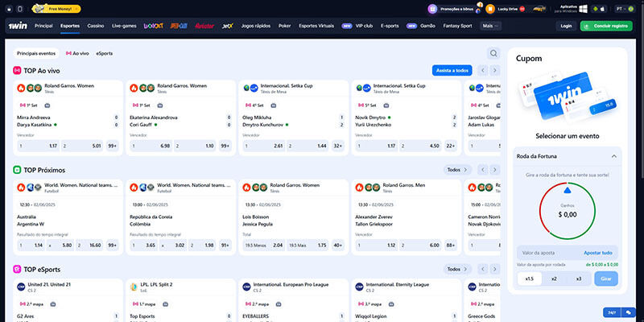Go to the Principal menu item

43,26
